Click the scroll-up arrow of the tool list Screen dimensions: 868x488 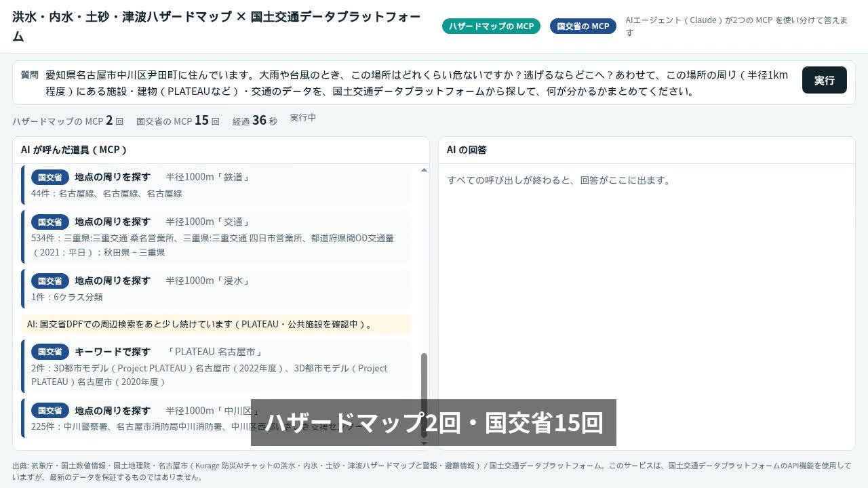coord(425,170)
